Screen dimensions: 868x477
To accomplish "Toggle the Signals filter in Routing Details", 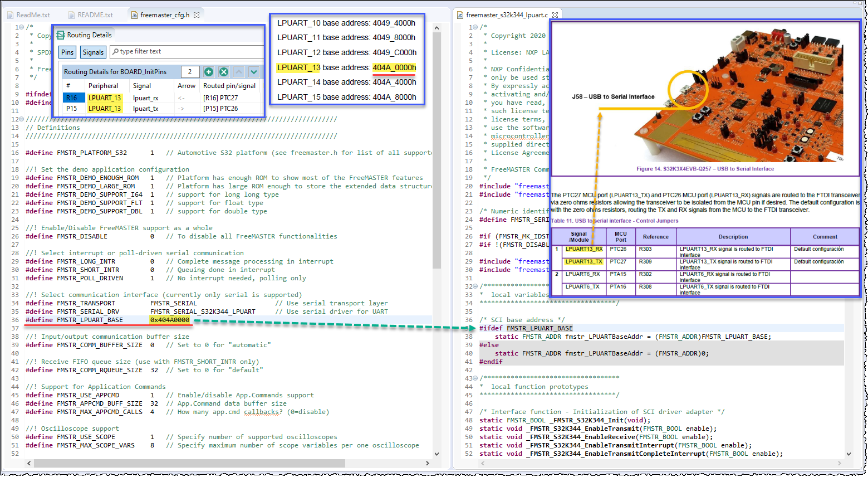I will [x=93, y=52].
